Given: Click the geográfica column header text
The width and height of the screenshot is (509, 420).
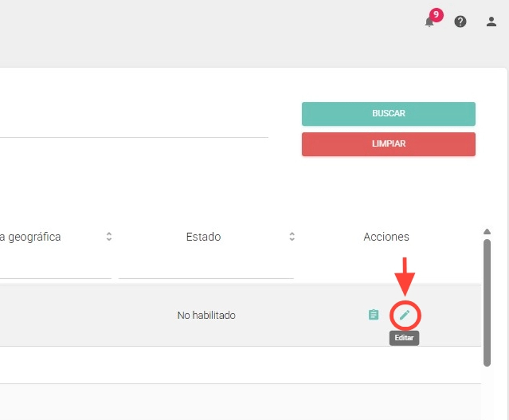Looking at the screenshot, I should [x=30, y=237].
